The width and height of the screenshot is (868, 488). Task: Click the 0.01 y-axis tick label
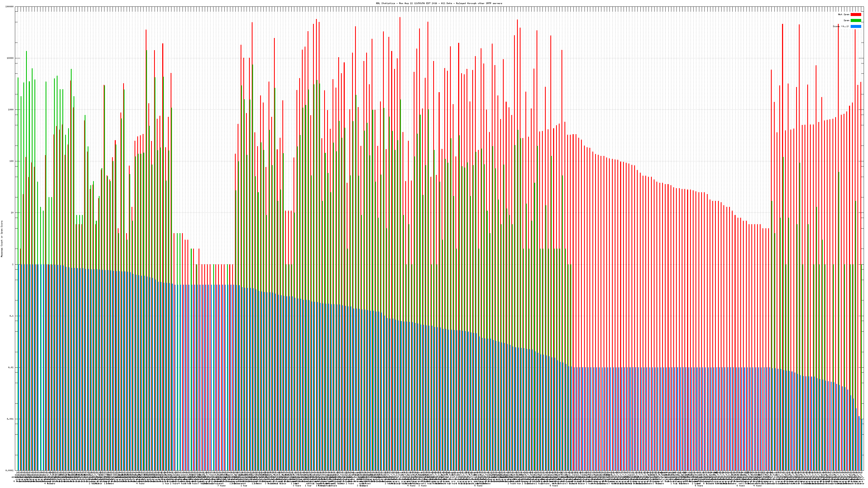pos(11,367)
